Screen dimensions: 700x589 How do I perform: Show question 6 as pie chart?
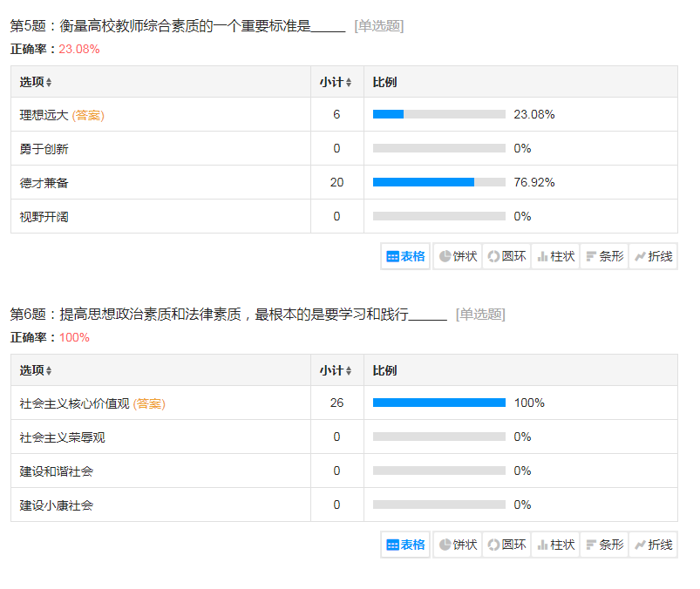[458, 545]
